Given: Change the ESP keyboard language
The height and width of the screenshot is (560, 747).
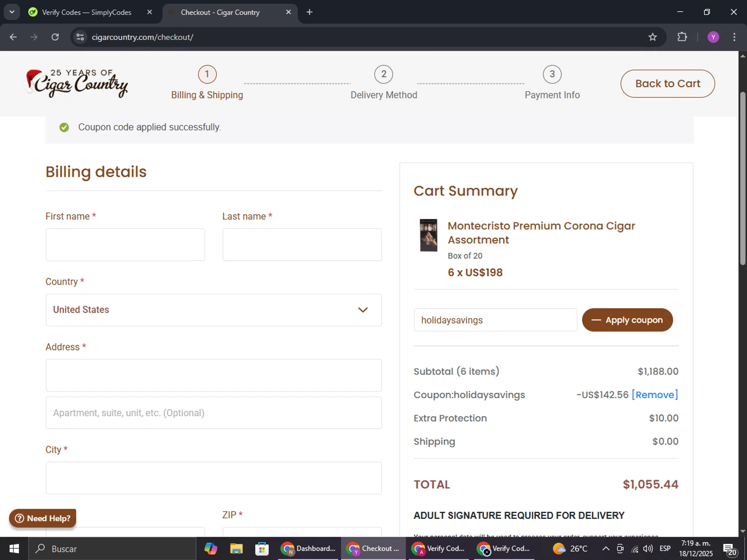Looking at the screenshot, I should (665, 549).
